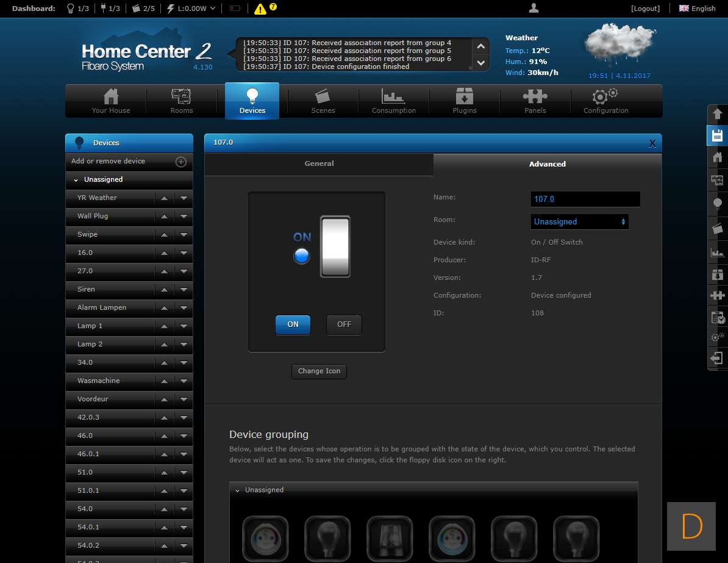This screenshot has width=728, height=563.
Task: Click the user profile icon
Action: click(534, 8)
